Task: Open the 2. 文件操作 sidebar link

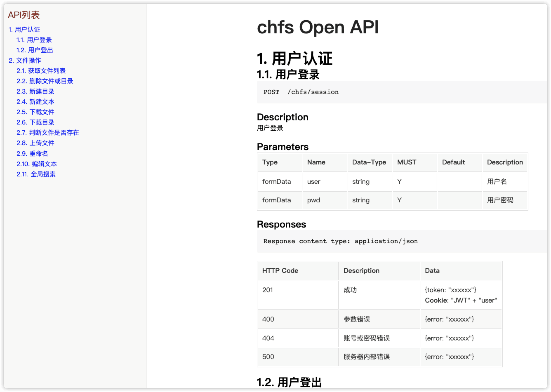Action: click(x=25, y=60)
